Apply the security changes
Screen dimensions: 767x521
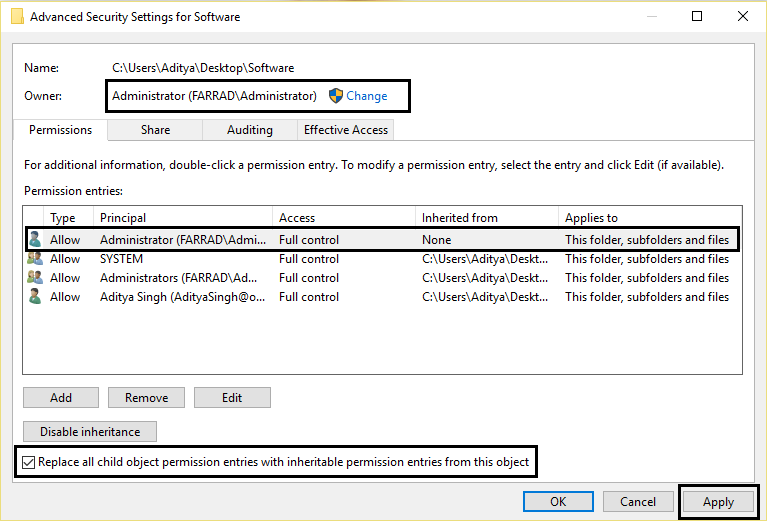point(718,502)
